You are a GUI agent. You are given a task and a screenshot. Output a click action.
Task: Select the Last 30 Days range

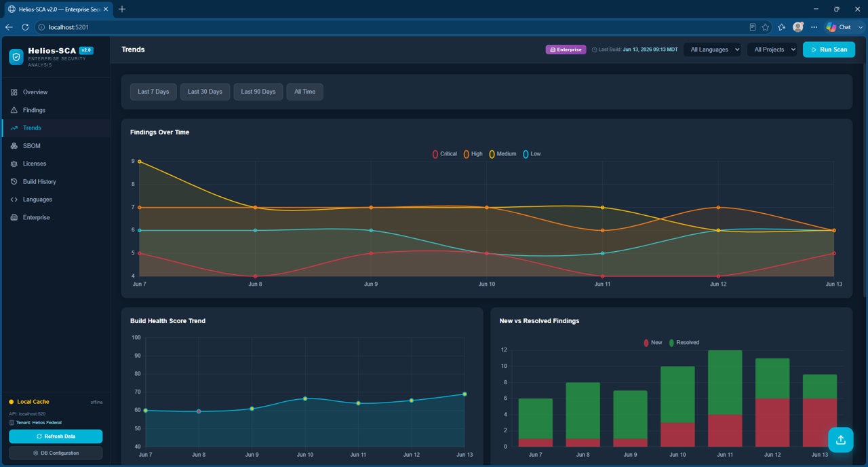point(205,92)
